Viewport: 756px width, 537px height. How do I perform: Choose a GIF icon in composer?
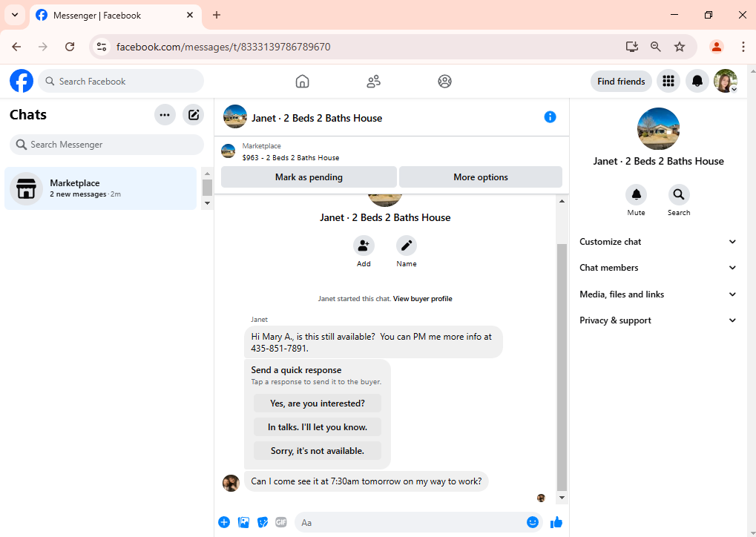[x=281, y=522]
